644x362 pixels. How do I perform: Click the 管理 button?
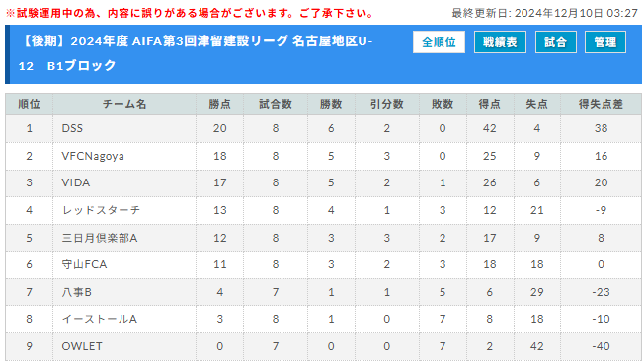[x=604, y=42]
